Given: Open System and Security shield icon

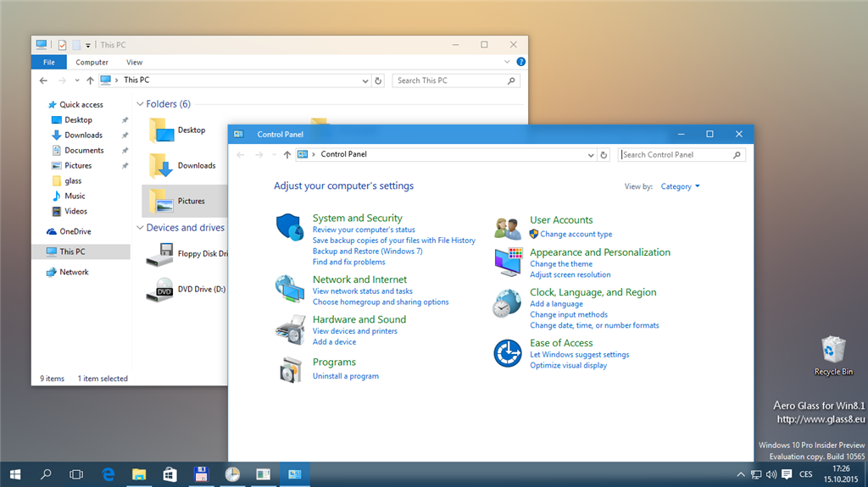Looking at the screenshot, I should click(290, 227).
